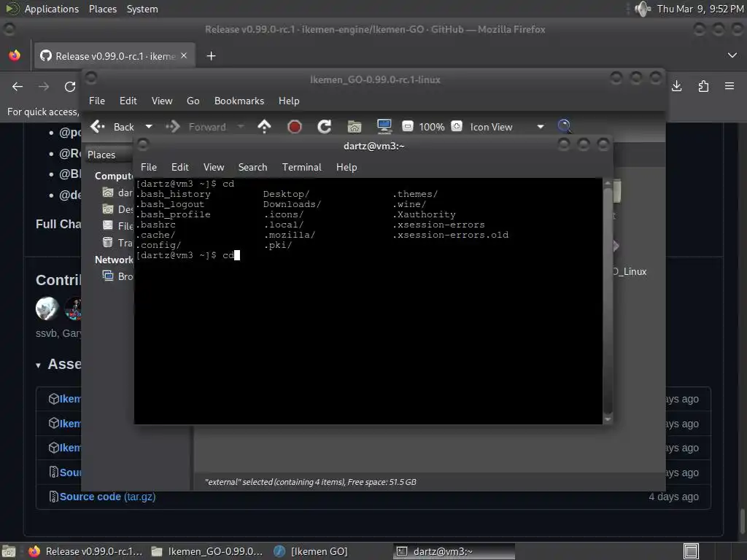Open the Edit menu in the terminal
This screenshot has width=747, height=560.
[x=180, y=167]
